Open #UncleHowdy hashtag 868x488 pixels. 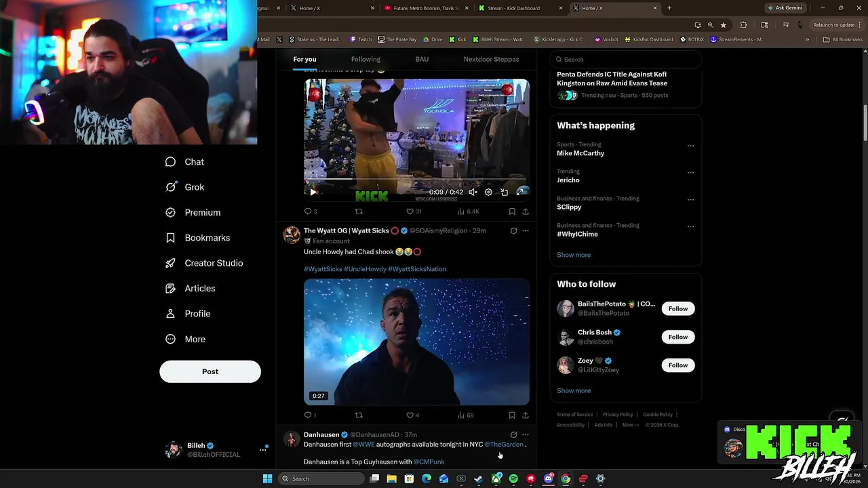tap(365, 269)
